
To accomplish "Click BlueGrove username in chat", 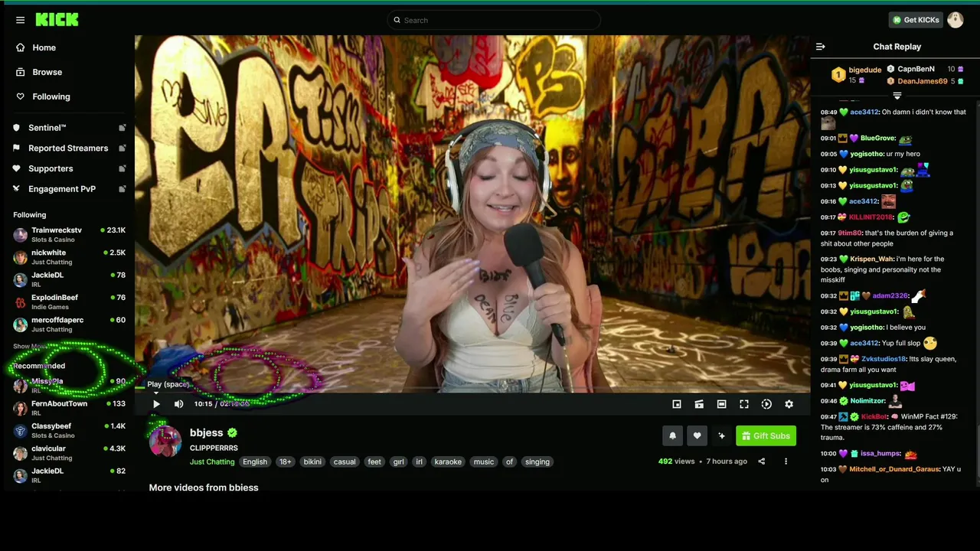I will [877, 139].
